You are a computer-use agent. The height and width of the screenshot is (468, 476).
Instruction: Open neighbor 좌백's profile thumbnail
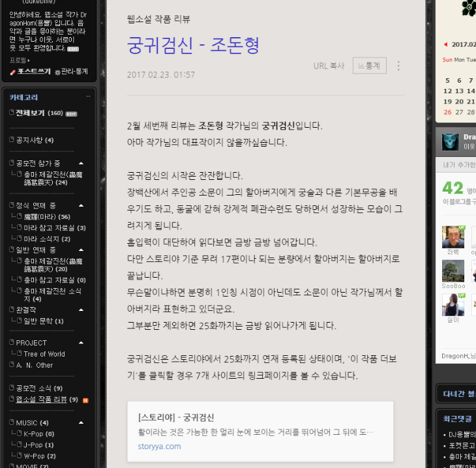[453, 237]
